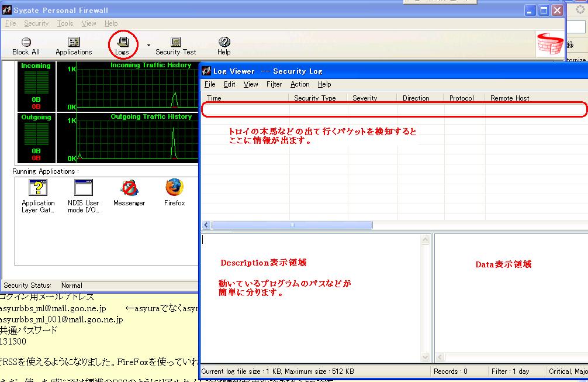This screenshot has width=588, height=382.
Task: Click description pane scroll up arrow
Action: click(426, 239)
